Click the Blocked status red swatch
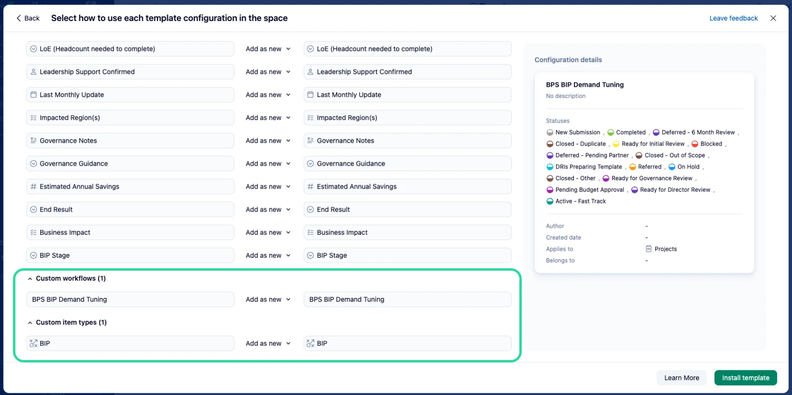This screenshot has height=395, width=792. tap(695, 144)
